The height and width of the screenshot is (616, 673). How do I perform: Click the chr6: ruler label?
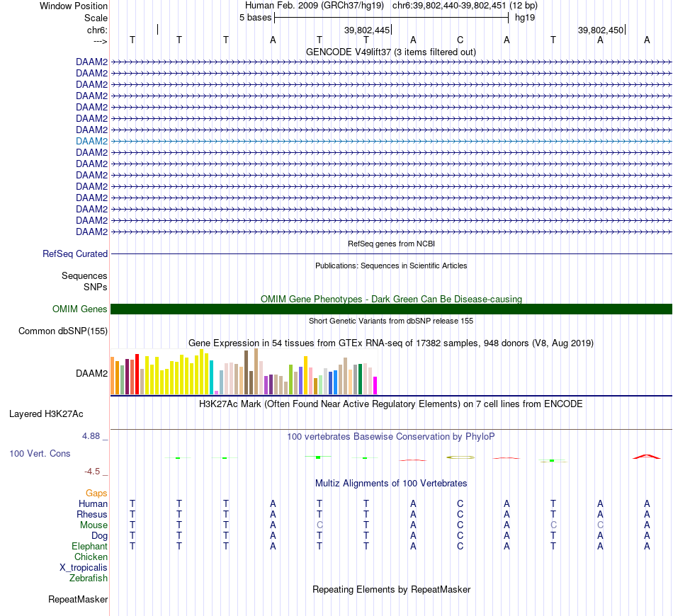[x=98, y=30]
